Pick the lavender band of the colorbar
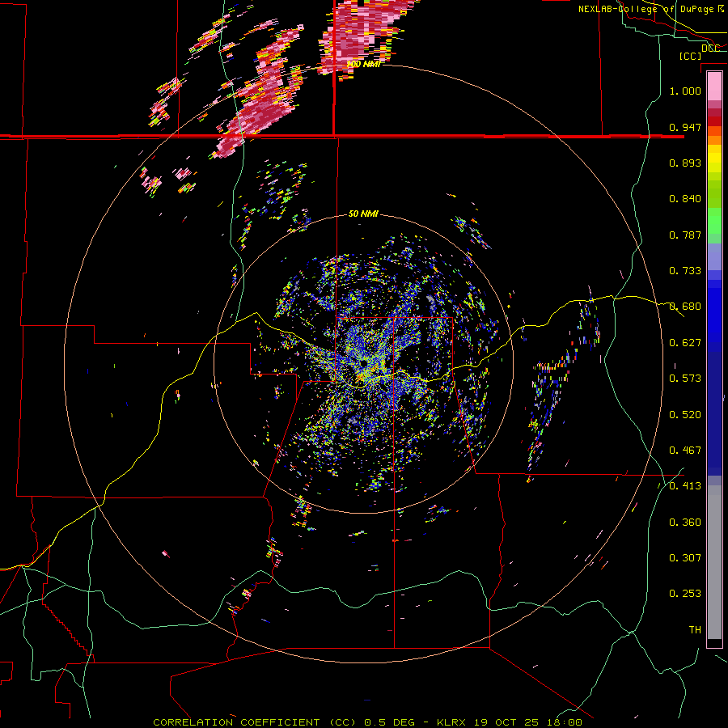Viewport: 728px width, 728px height. (x=714, y=256)
